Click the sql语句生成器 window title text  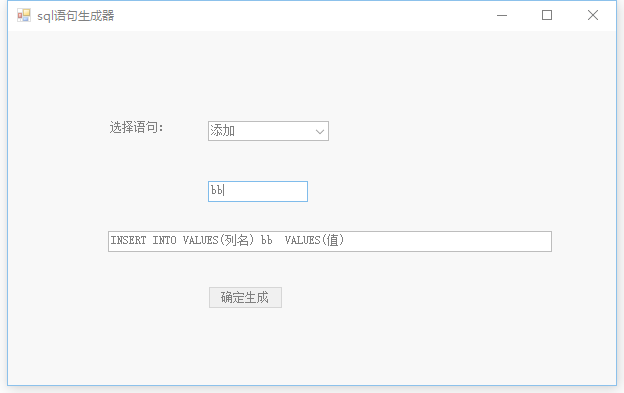click(x=76, y=16)
